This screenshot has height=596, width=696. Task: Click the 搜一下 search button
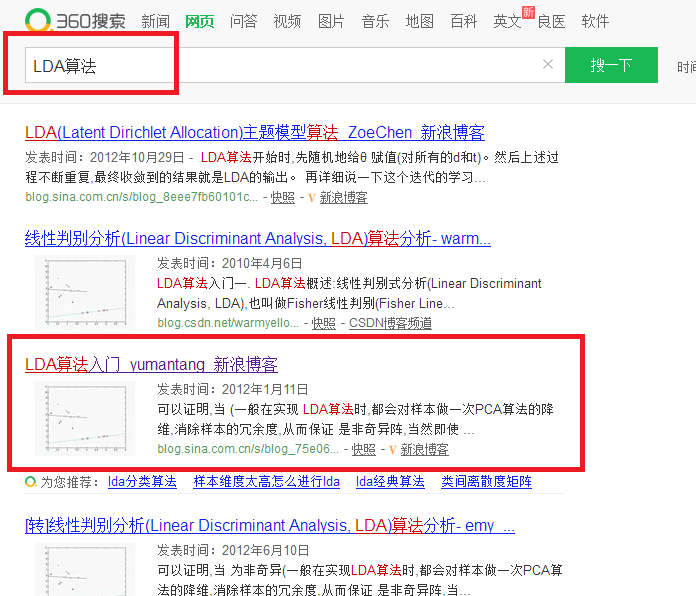point(611,65)
